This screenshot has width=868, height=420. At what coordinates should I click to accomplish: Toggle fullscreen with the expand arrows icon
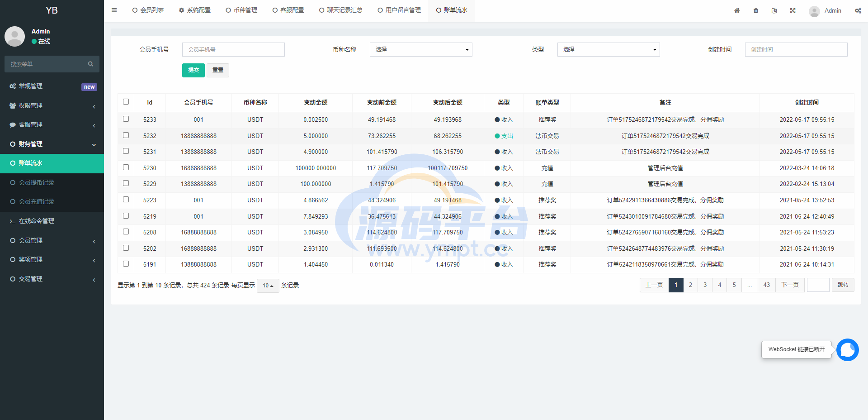tap(793, 10)
